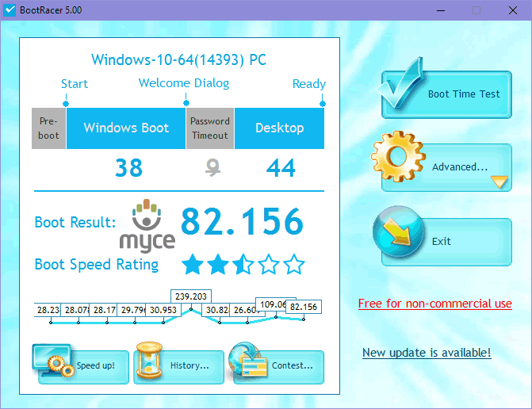Select the Windows Boot stage block
Image resolution: width=532 pixels, height=409 pixels.
pyautogui.click(x=126, y=128)
